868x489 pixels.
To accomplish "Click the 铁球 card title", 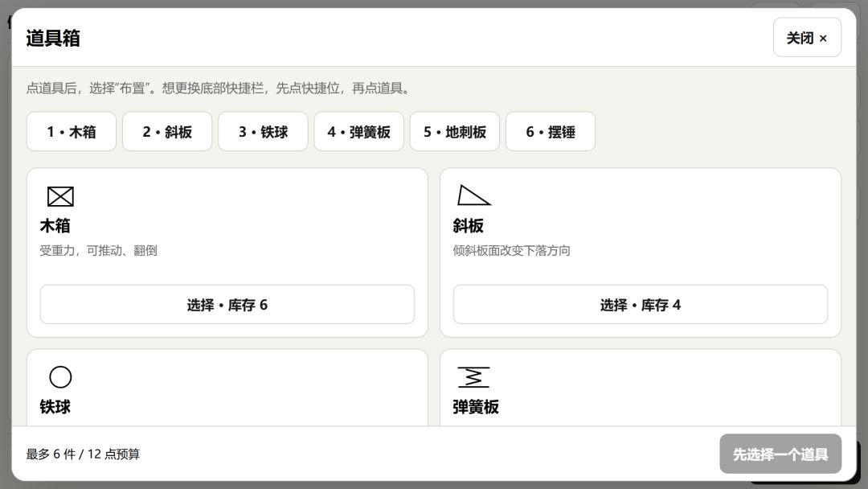I will coord(55,407).
